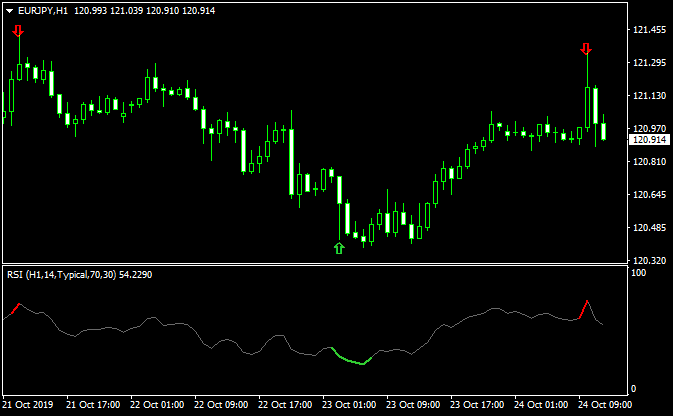Image resolution: width=673 pixels, height=416 pixels.
Task: Click the time label 24 Oct 09:00
Action: point(605,405)
